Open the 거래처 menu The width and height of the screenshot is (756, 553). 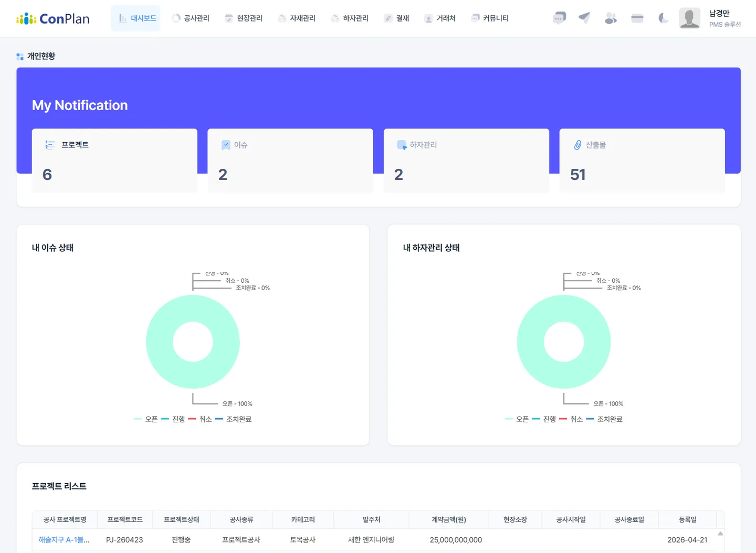point(440,18)
